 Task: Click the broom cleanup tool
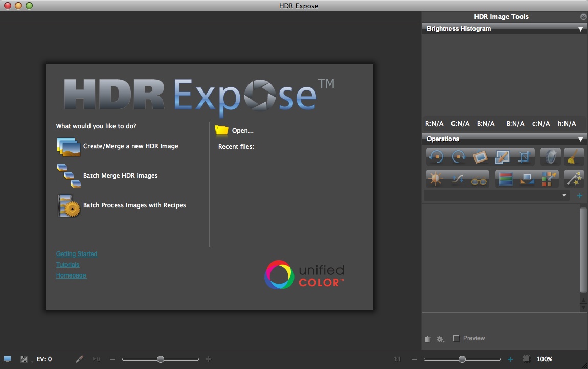coord(574,157)
